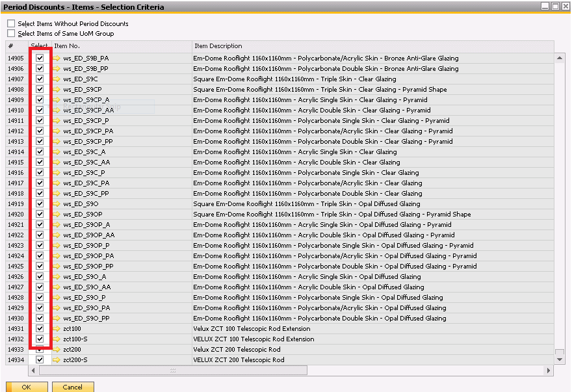This screenshot has width=572, height=392.
Task: Confirm the selection with OK
Action: pos(27,387)
